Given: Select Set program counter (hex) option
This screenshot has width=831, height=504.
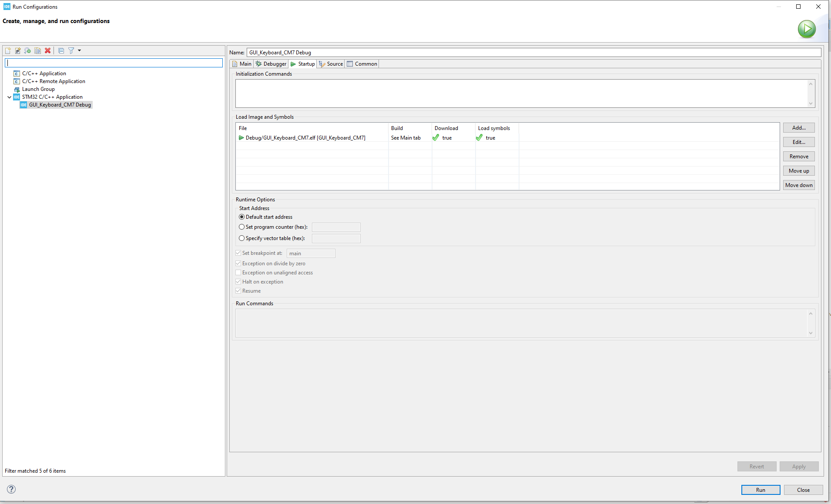Looking at the screenshot, I should [x=241, y=227].
